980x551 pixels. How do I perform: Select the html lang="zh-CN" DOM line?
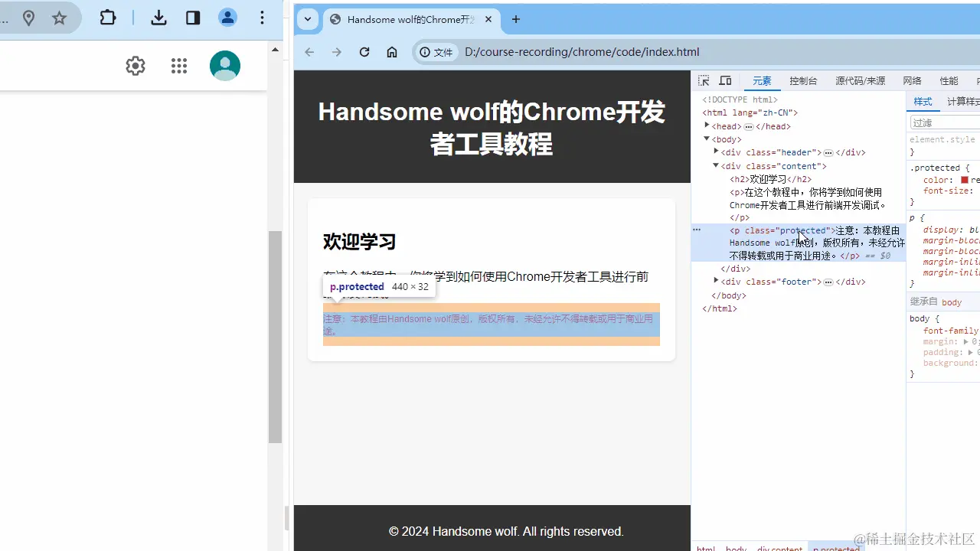[x=750, y=112]
